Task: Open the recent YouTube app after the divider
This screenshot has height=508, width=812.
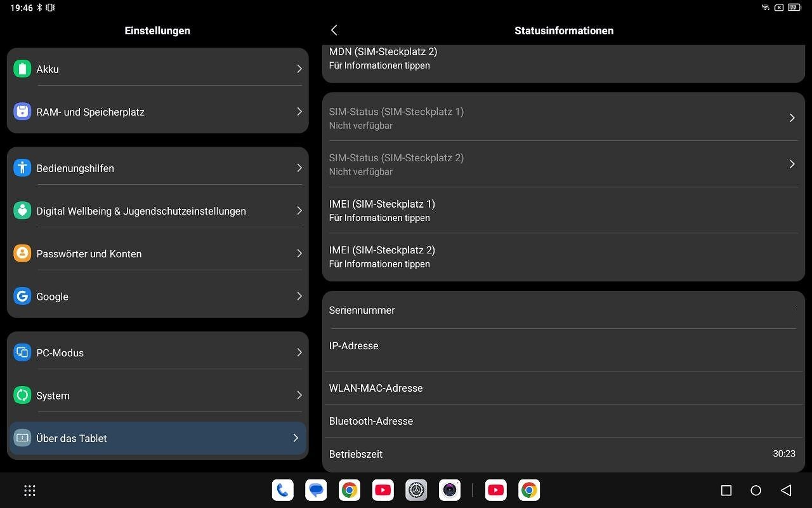Action: click(496, 490)
